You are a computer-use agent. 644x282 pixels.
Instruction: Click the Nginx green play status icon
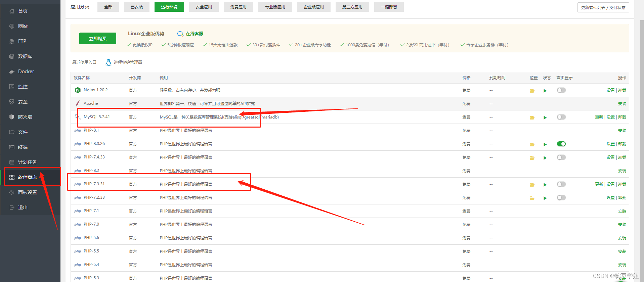(545, 91)
